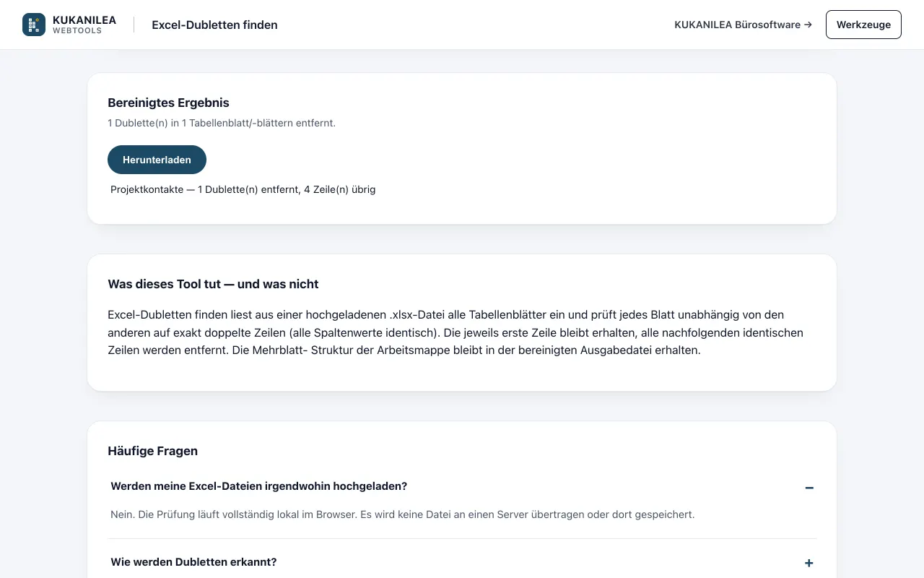Image resolution: width=924 pixels, height=578 pixels.
Task: Collapse the minus icon for upload question
Action: point(809,488)
